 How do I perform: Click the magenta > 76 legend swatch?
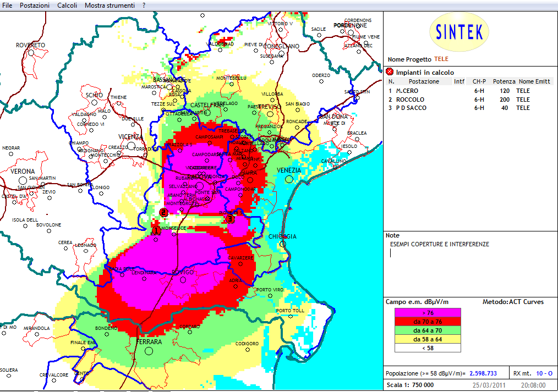(428, 313)
